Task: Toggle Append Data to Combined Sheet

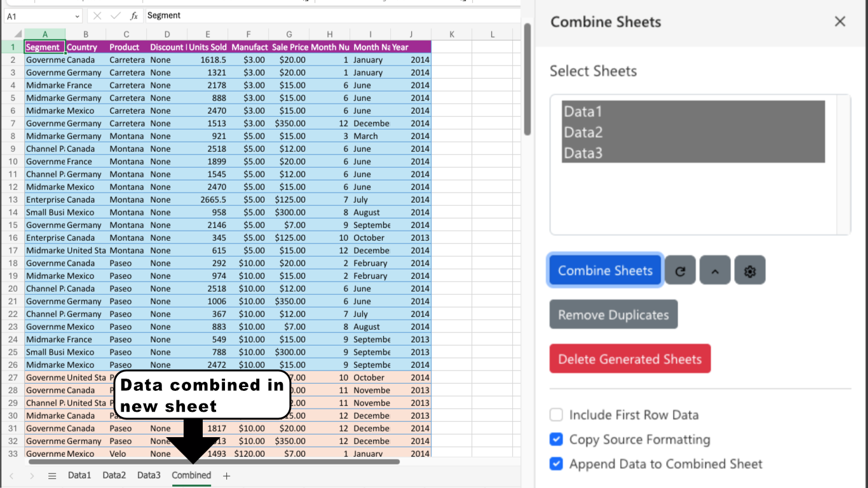Action: pyautogui.click(x=556, y=464)
